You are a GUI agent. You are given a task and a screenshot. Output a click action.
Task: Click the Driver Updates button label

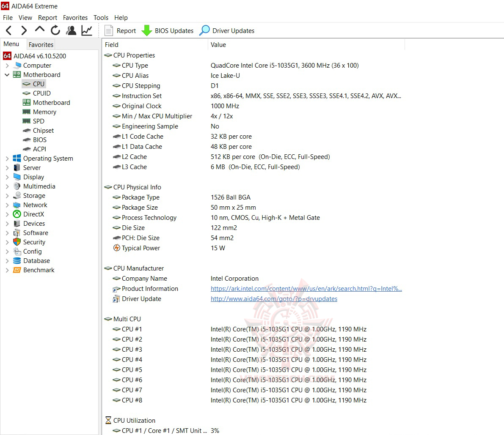tap(233, 31)
